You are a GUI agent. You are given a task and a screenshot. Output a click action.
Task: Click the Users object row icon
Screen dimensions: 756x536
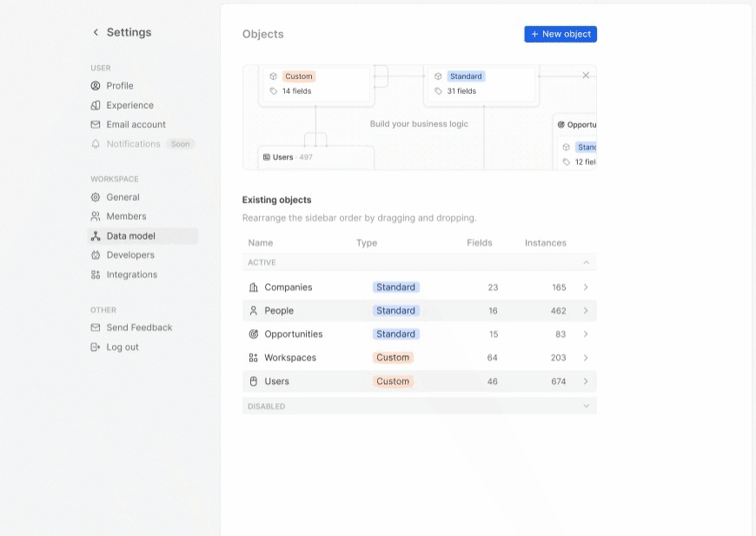pos(254,381)
